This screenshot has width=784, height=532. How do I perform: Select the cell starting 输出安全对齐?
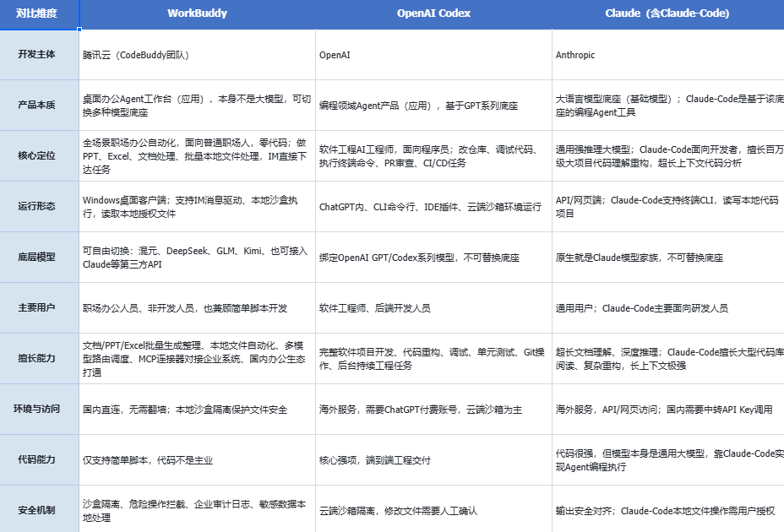668,509
